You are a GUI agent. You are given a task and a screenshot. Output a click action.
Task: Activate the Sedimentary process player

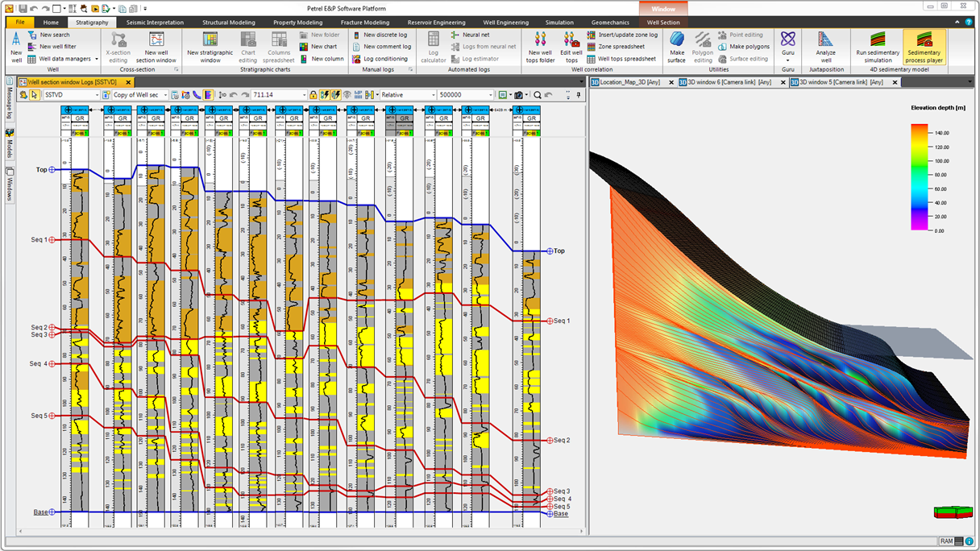924,48
